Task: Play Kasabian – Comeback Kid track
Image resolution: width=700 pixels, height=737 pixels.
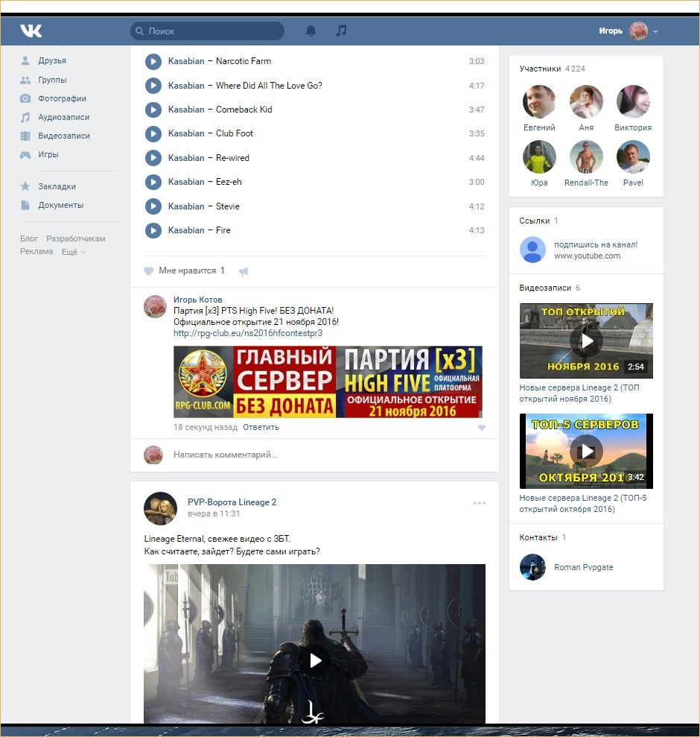Action: (x=153, y=110)
